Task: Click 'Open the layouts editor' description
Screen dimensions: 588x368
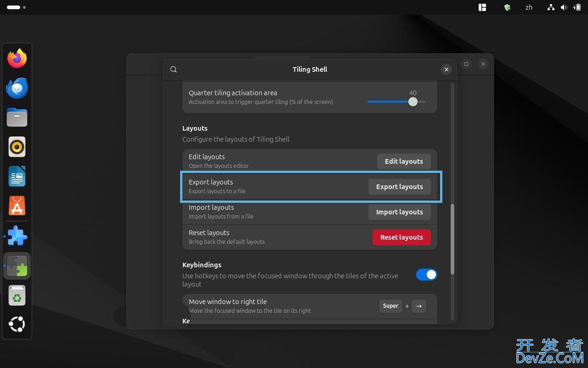Action: coord(219,166)
